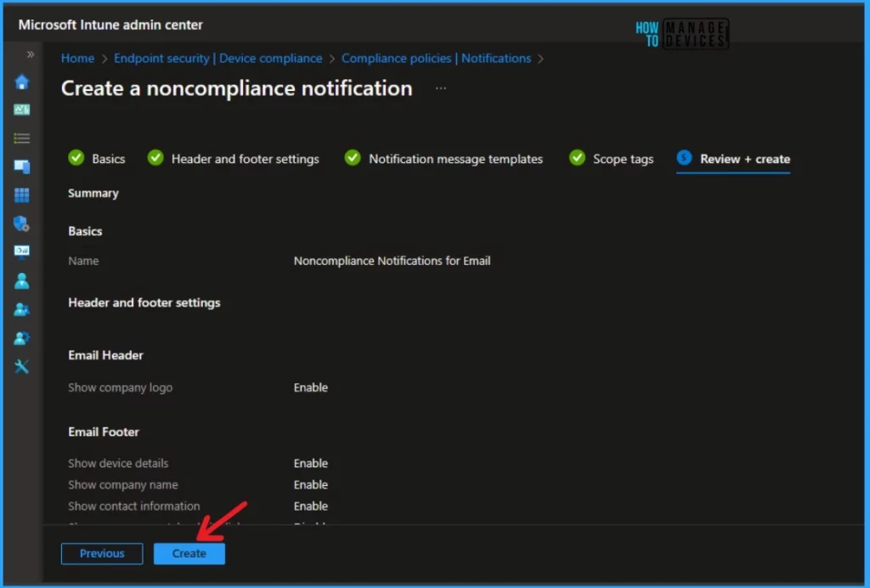Click the 'Show device details' label

118,463
